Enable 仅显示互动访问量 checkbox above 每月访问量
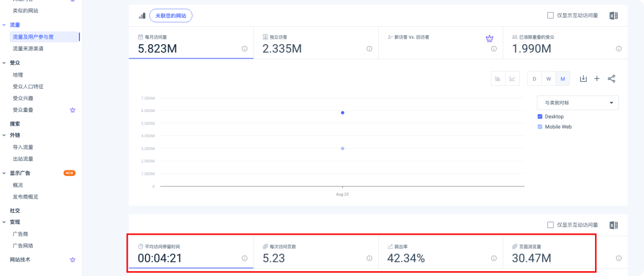The width and height of the screenshot is (644, 276). coord(551,15)
